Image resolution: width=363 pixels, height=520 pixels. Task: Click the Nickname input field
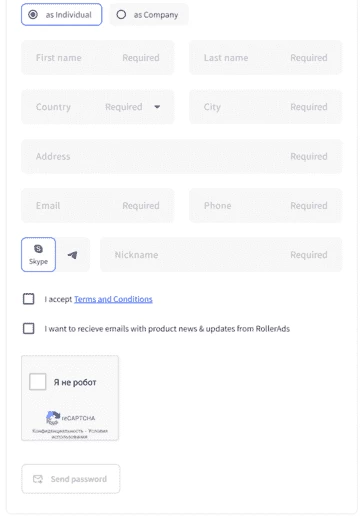coord(221,255)
